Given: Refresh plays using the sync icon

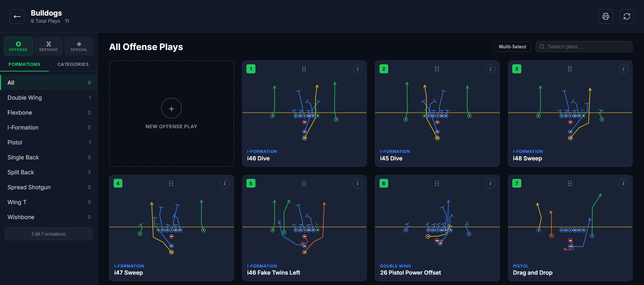Looking at the screenshot, I should [627, 16].
